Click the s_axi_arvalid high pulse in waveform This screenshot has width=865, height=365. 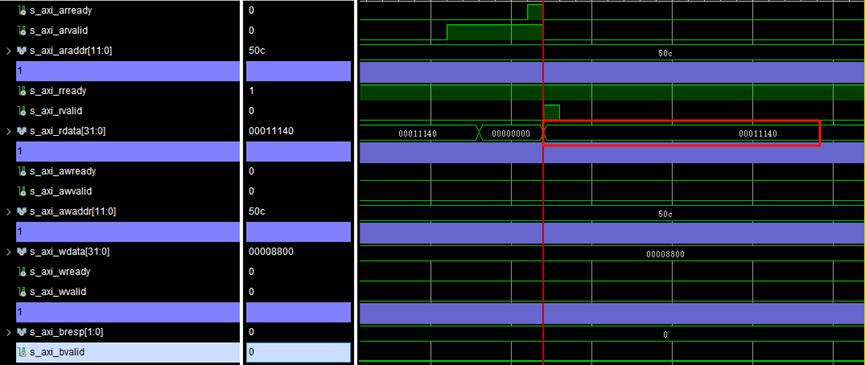495,32
